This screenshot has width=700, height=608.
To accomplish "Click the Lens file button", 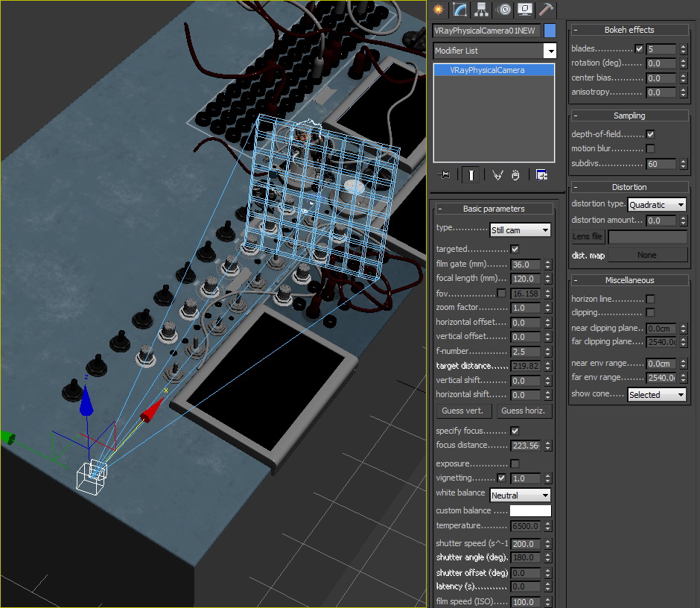I will click(x=588, y=237).
